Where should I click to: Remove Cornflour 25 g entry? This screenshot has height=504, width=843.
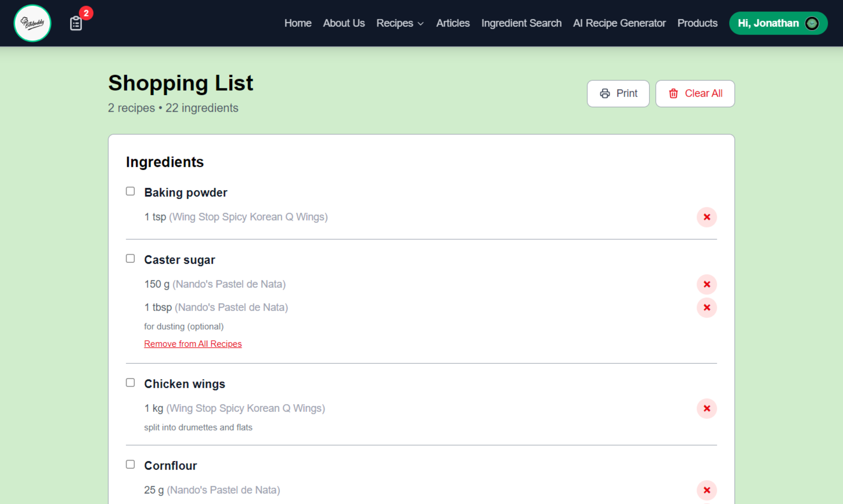point(706,490)
